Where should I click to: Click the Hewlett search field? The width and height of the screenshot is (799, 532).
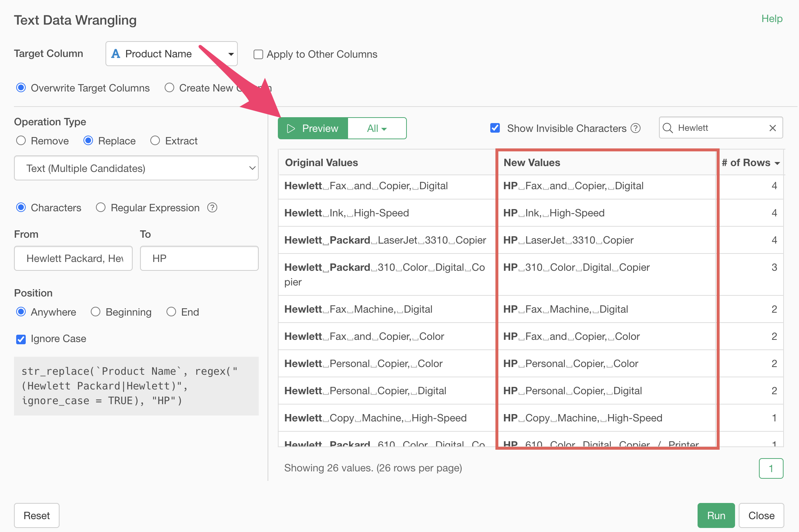coord(721,128)
